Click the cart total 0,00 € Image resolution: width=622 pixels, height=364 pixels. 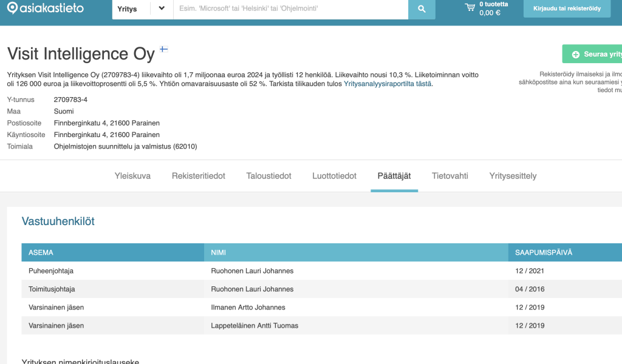pos(490,13)
